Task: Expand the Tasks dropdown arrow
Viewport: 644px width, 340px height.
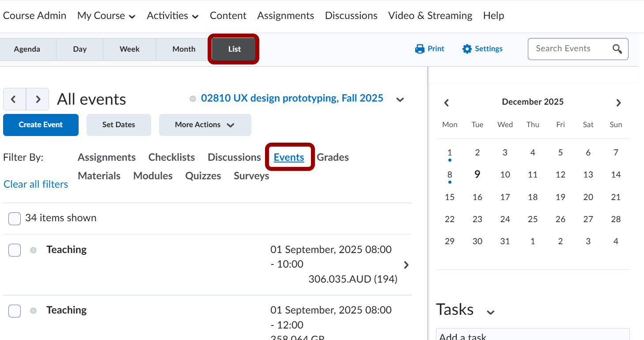Action: [490, 312]
